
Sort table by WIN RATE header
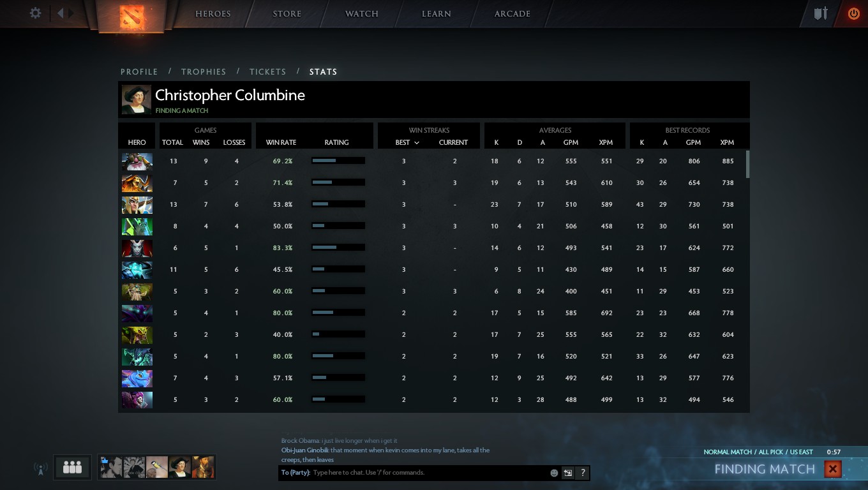(281, 143)
